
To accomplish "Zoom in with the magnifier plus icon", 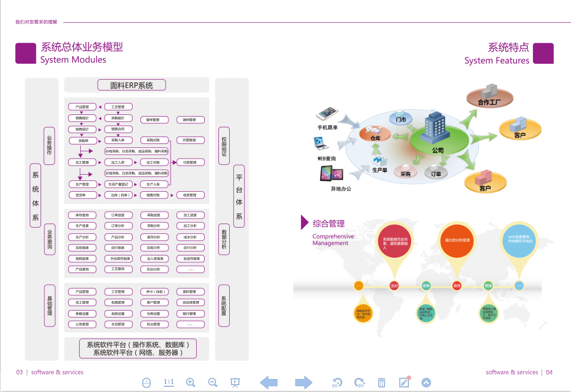I will pos(191,382).
